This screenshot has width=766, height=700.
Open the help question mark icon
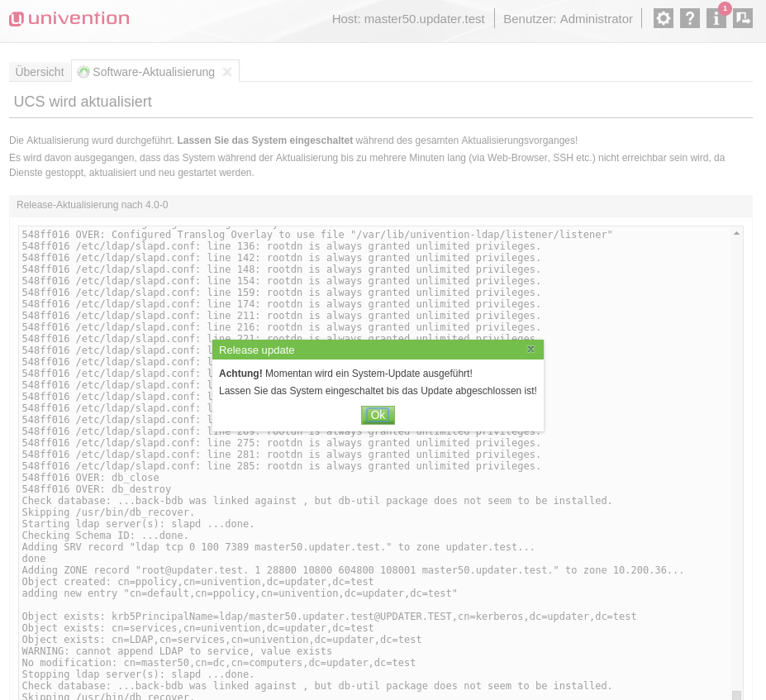coord(690,18)
